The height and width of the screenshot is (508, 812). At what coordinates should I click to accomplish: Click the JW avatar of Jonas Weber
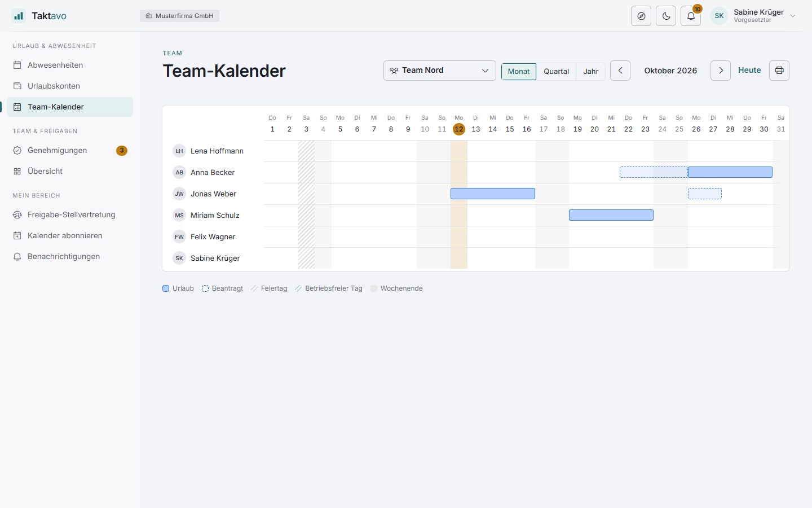(179, 194)
